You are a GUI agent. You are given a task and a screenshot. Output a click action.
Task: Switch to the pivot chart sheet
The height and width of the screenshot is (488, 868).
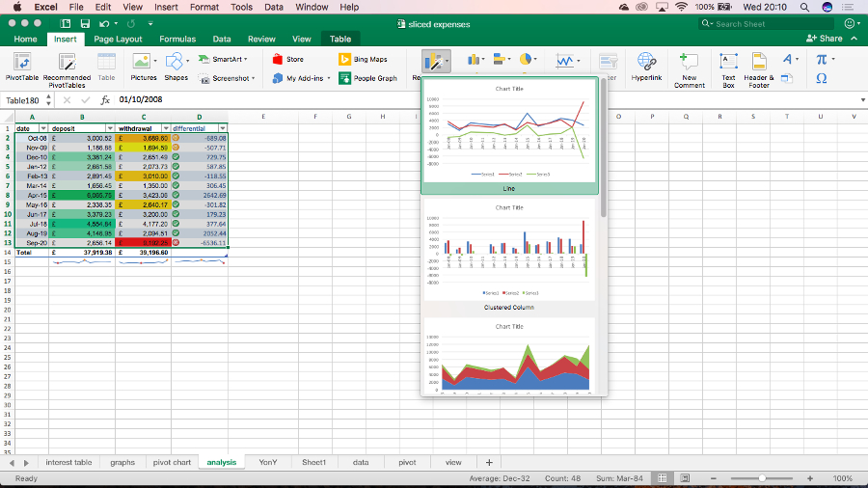point(172,463)
